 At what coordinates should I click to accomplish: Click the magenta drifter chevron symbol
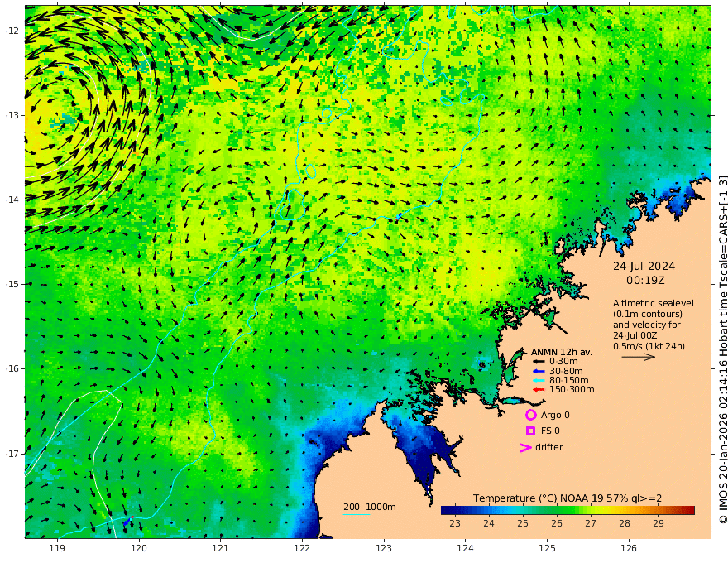(x=525, y=448)
